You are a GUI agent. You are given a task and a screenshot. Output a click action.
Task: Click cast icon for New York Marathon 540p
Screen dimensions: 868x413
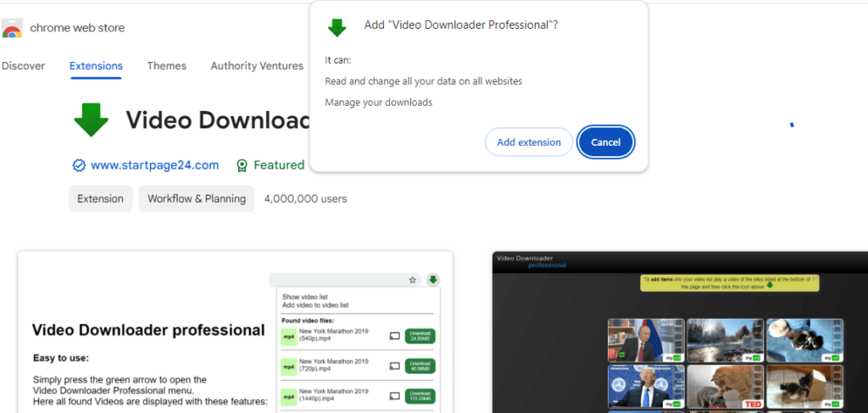coord(395,336)
